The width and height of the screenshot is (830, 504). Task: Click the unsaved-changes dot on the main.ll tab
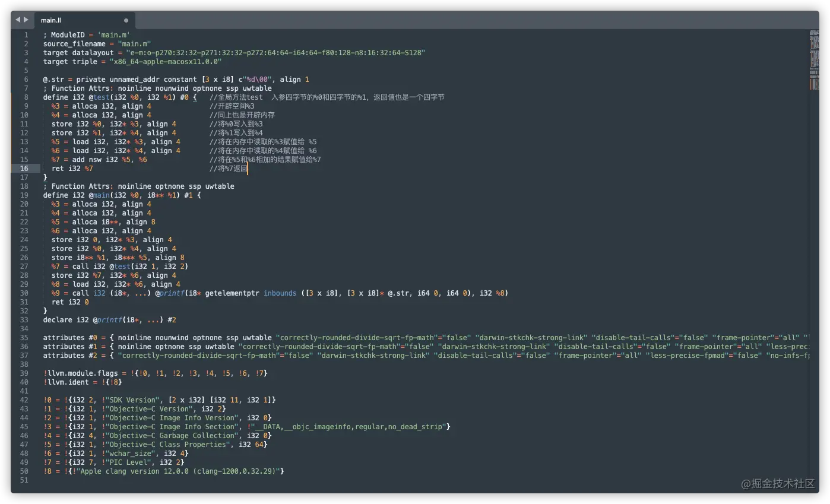point(126,20)
